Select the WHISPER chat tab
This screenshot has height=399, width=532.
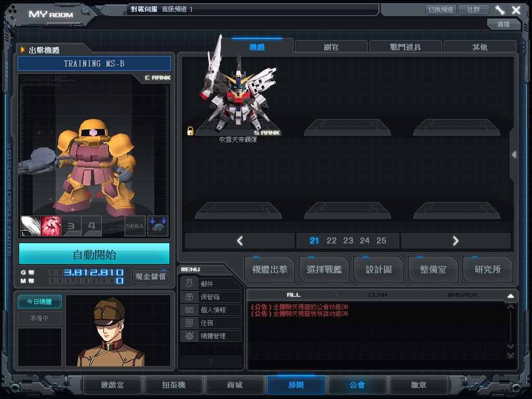tap(462, 295)
